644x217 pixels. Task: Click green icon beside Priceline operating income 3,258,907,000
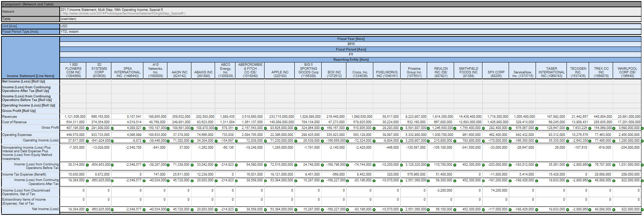tap(428, 141)
